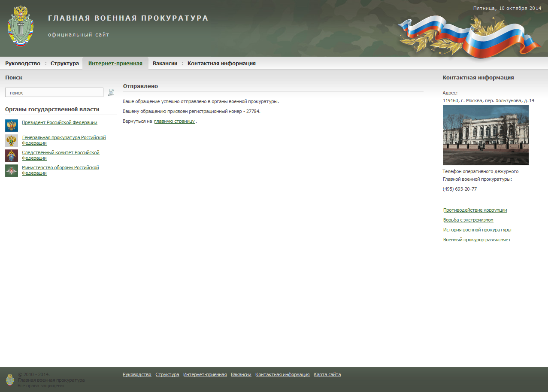Click Структура in the footer
The width and height of the screenshot is (548, 392).
[x=167, y=374]
